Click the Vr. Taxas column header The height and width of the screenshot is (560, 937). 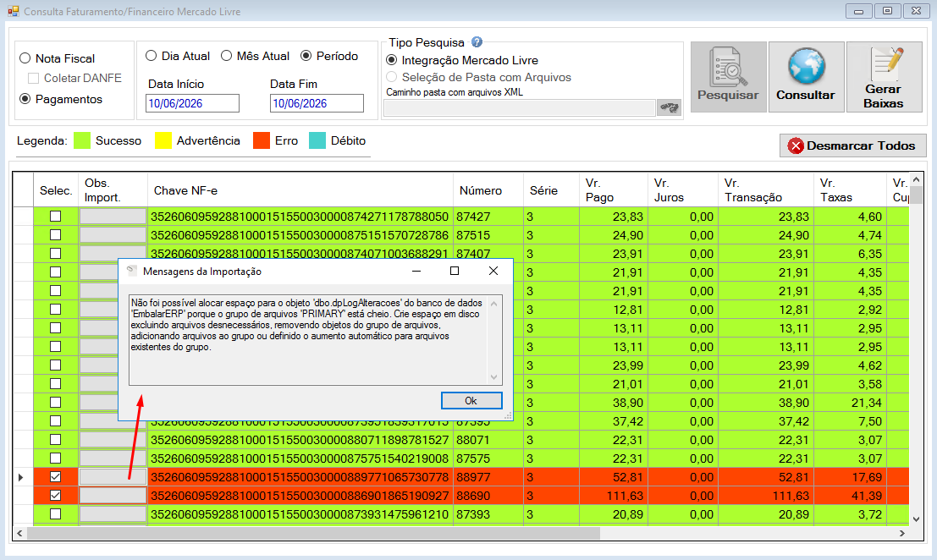pos(850,190)
